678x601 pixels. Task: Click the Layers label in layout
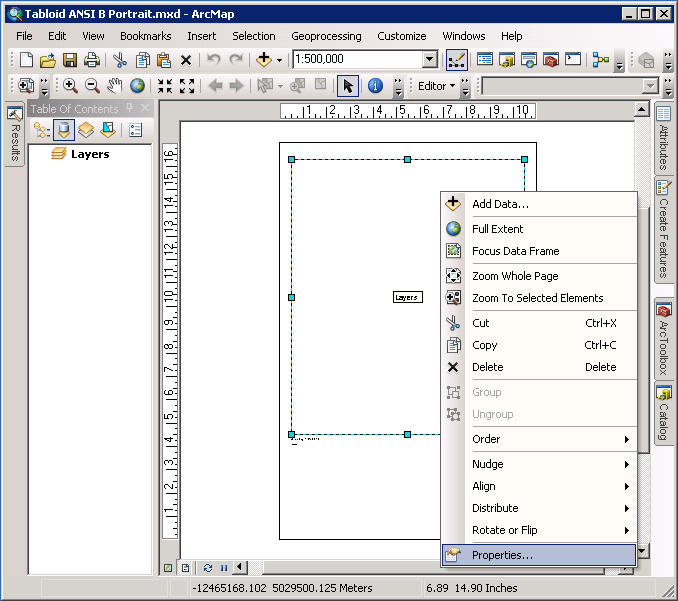coord(407,297)
